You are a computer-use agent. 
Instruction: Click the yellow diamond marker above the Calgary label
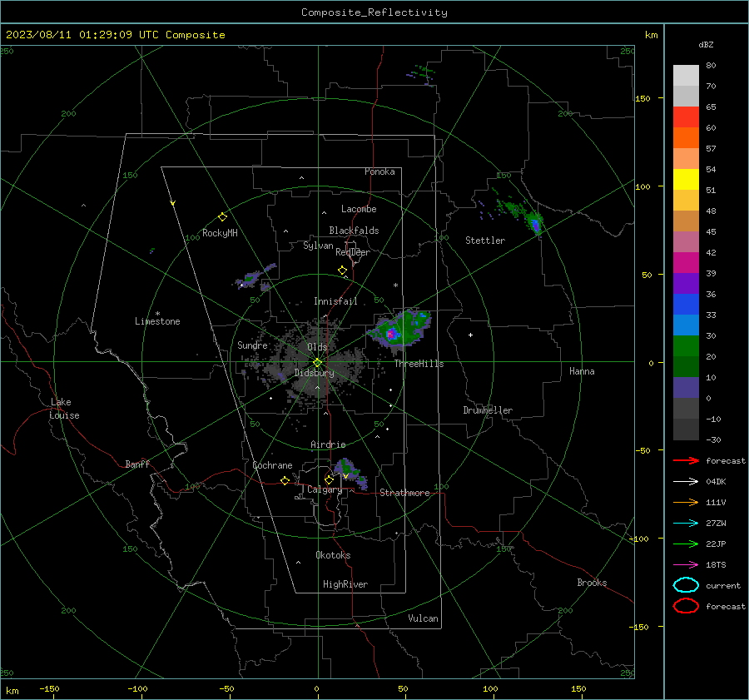tap(329, 479)
